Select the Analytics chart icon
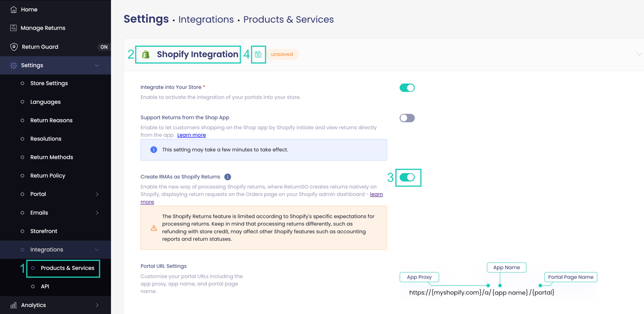 pos(13,305)
